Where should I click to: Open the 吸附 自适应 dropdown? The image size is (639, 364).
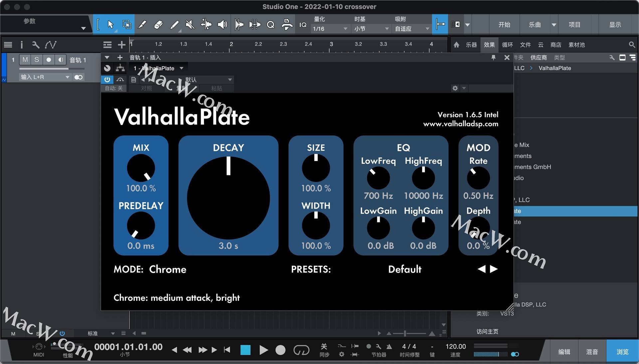pyautogui.click(x=412, y=29)
